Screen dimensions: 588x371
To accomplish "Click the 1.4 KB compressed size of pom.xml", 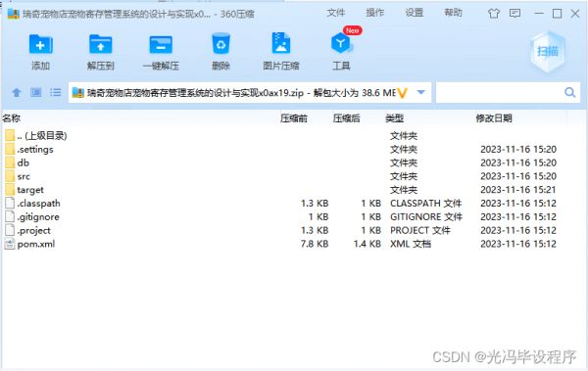I will point(367,244).
